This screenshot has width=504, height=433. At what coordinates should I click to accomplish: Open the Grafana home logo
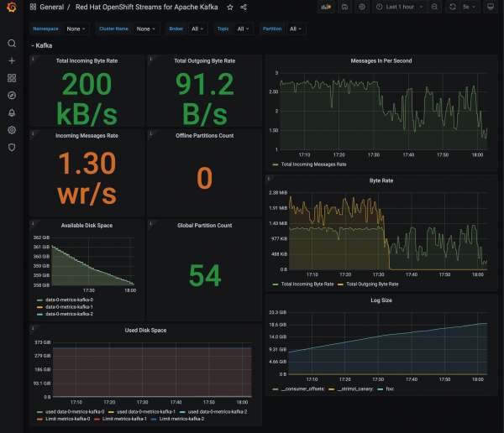pyautogui.click(x=11, y=8)
